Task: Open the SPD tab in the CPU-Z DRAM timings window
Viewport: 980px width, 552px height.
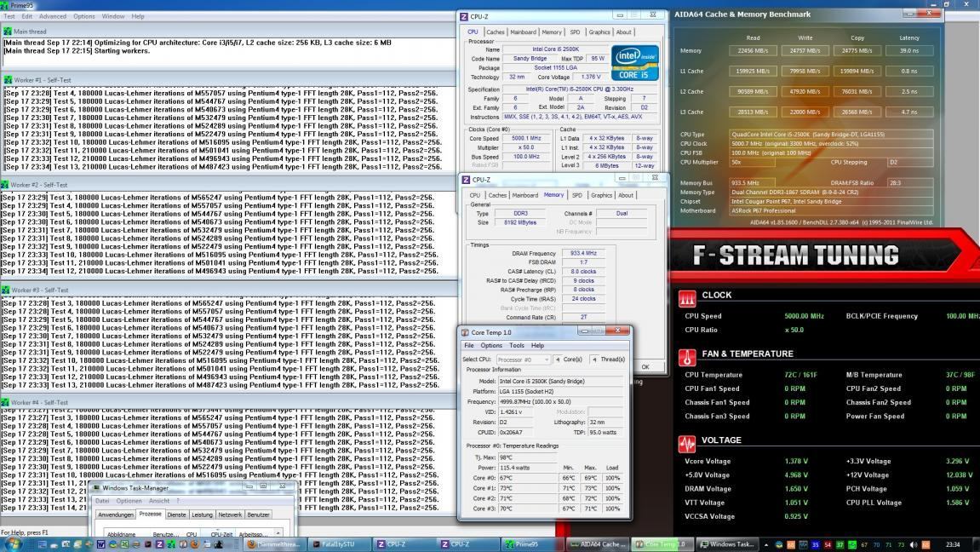Action: pyautogui.click(x=577, y=195)
